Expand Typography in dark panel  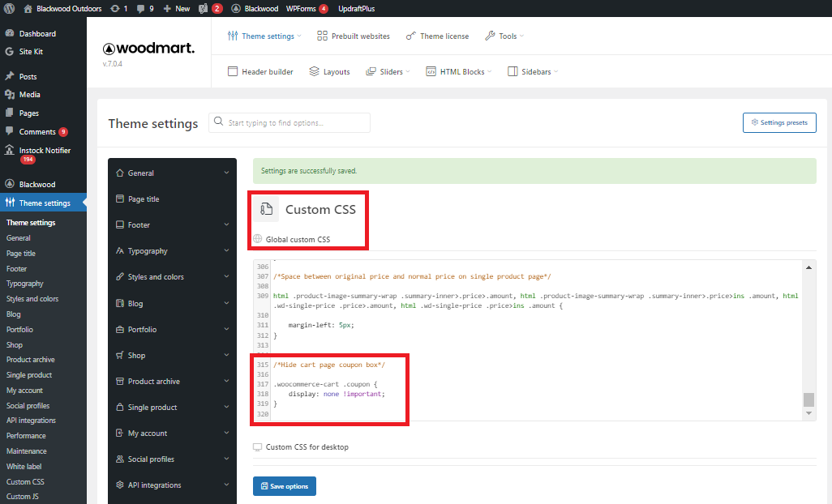point(172,250)
